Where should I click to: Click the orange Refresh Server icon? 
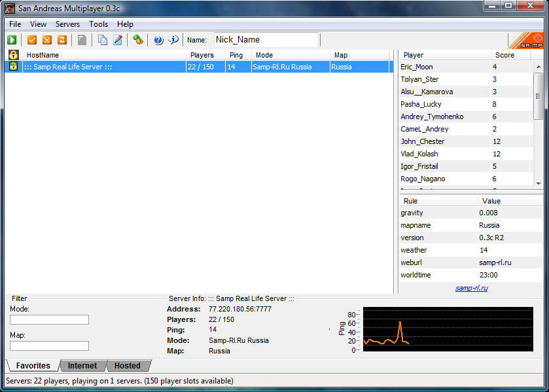coord(62,40)
